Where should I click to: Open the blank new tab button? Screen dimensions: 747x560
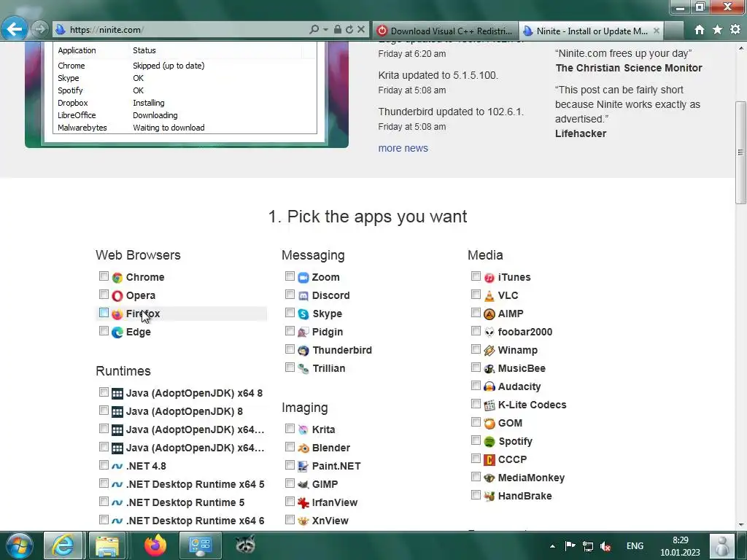pos(673,31)
